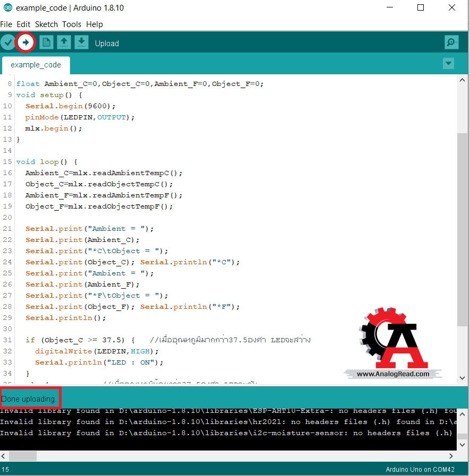Click the Thai comment on line 31
Viewport: 470px width, 476px height.
(230, 340)
